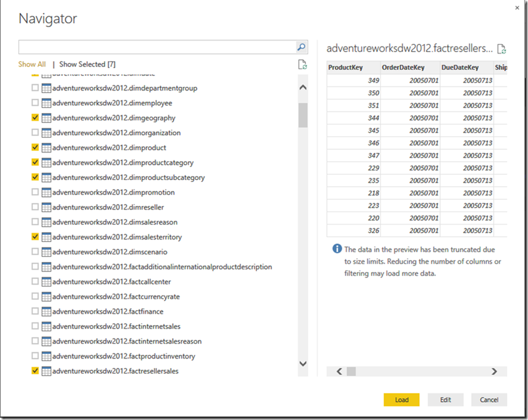Click ProductKey cell showing 326
Image resolution: width=528 pixels, height=420 pixels.
point(353,231)
